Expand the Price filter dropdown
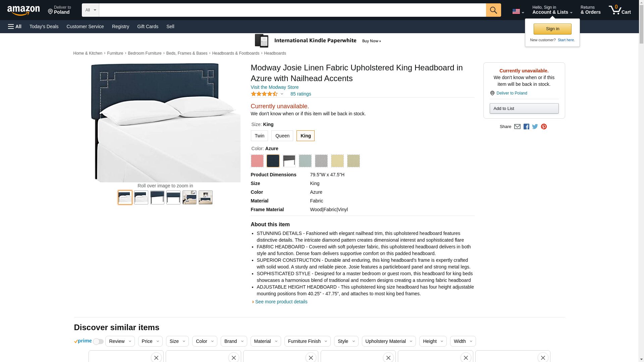Screen dimensions: 644x362 150,341
